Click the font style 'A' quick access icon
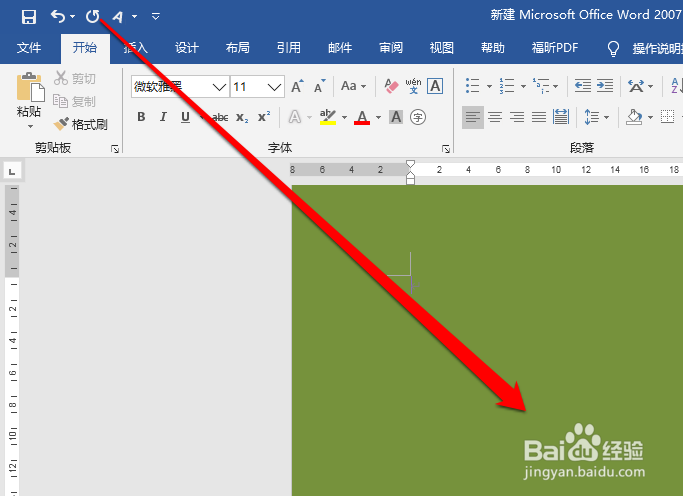The image size is (683, 496). pyautogui.click(x=118, y=17)
